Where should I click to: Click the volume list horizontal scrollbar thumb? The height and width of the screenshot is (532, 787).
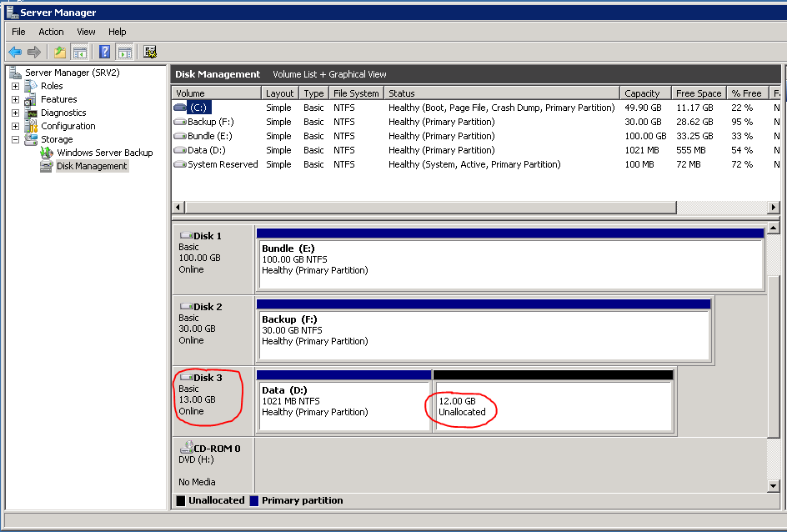(x=431, y=207)
